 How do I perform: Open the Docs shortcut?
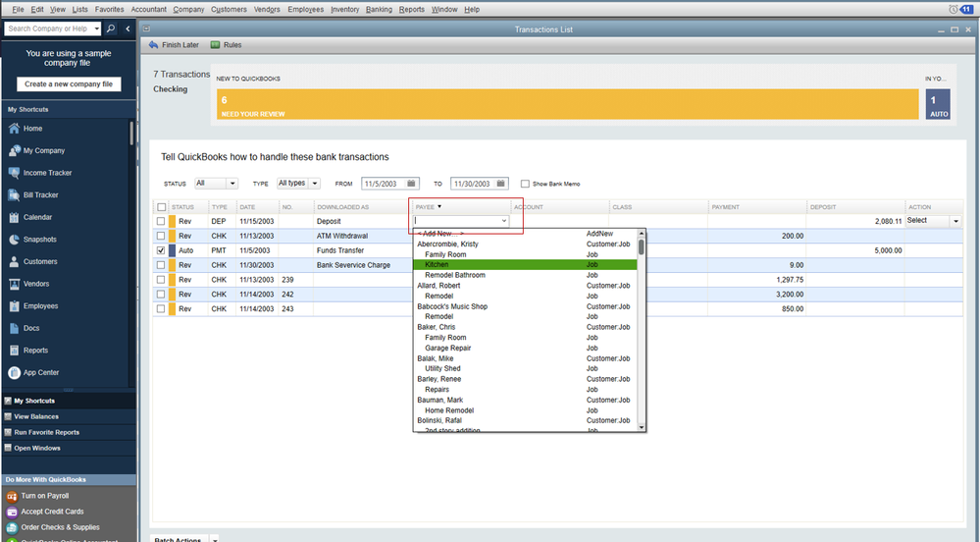click(x=31, y=329)
